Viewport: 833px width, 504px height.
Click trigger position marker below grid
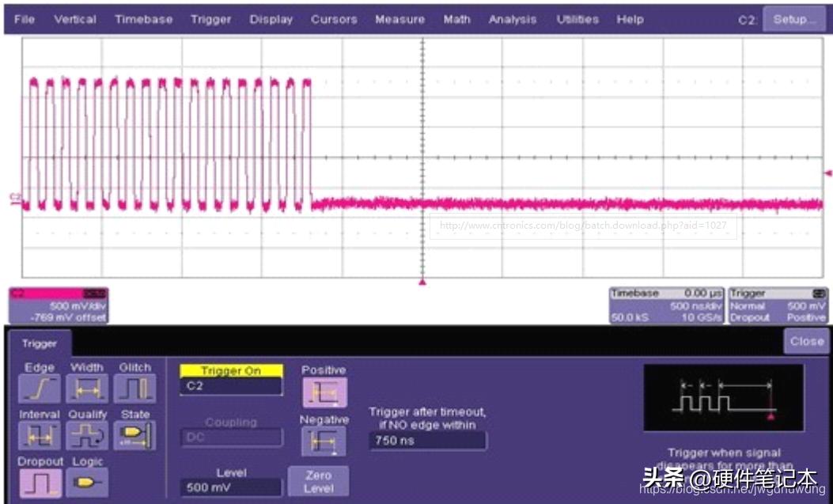coord(422,282)
